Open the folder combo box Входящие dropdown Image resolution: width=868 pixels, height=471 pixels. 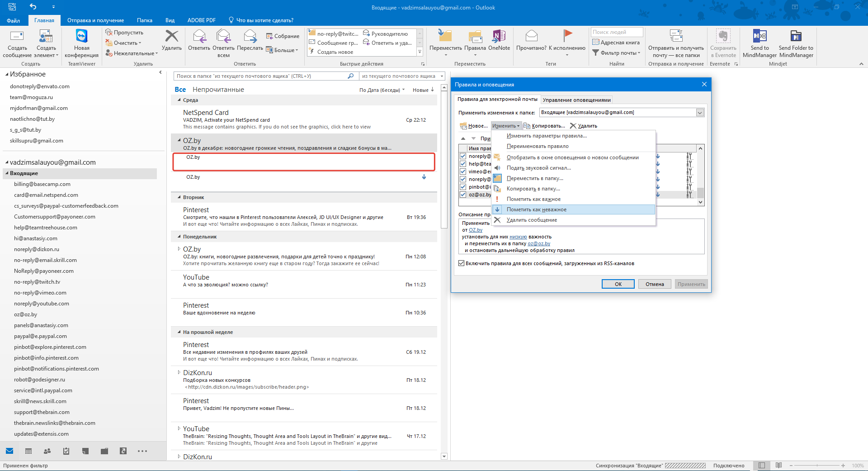click(x=700, y=113)
